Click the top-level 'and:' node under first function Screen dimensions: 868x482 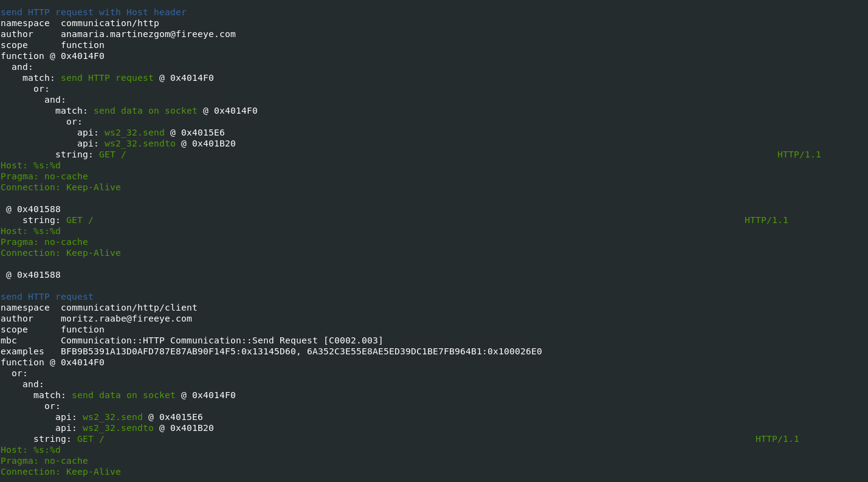click(22, 67)
